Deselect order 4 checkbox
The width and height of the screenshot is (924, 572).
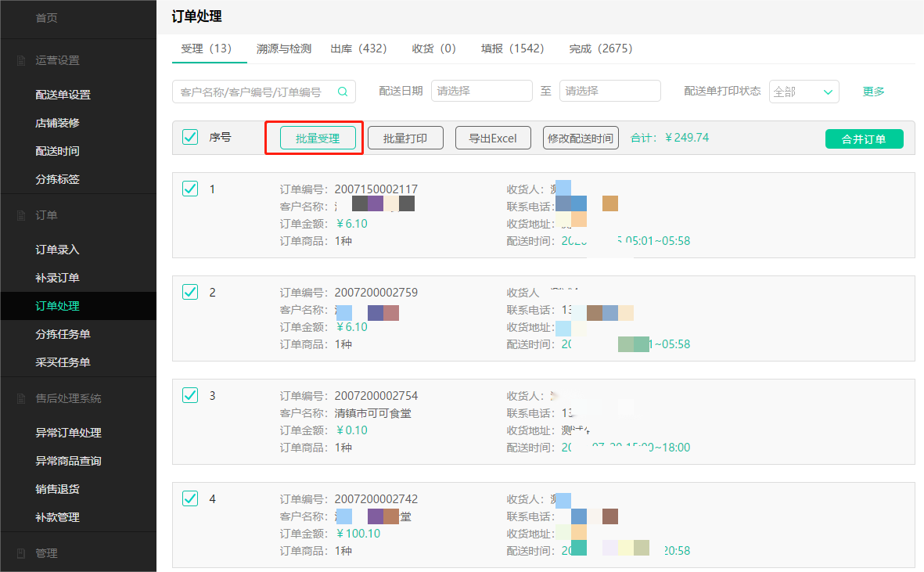[x=190, y=498]
